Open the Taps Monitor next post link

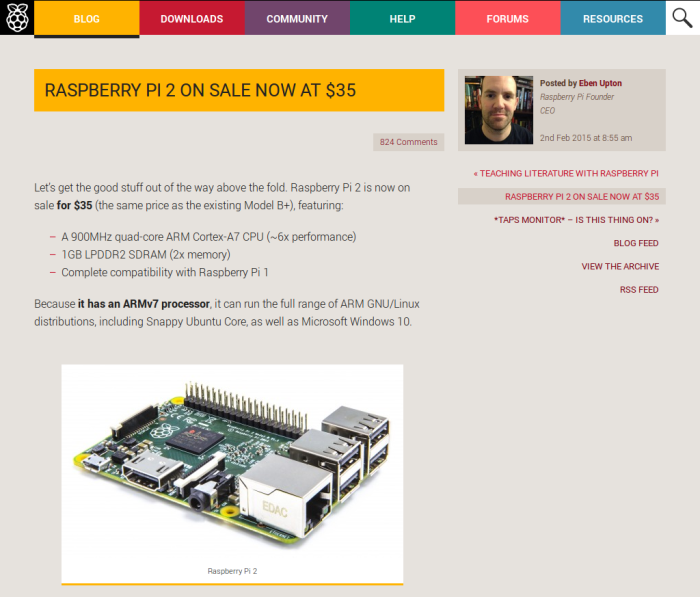coord(576,220)
